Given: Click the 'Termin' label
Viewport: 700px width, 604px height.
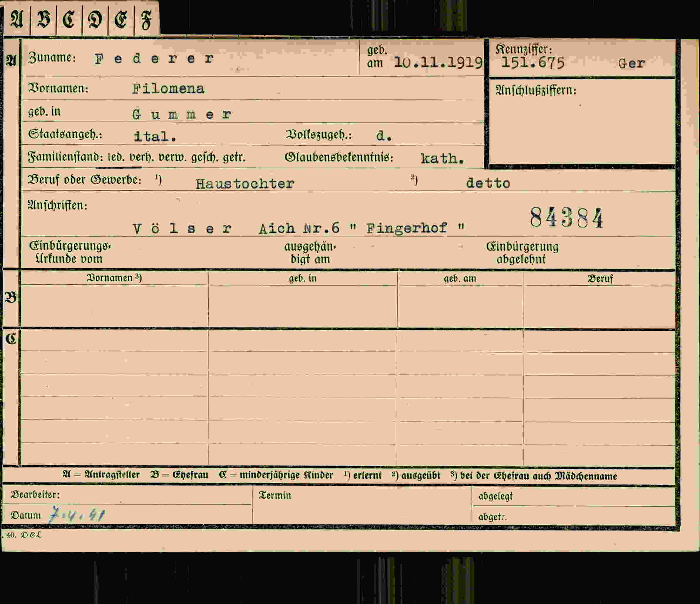Looking at the screenshot, I should [275, 495].
